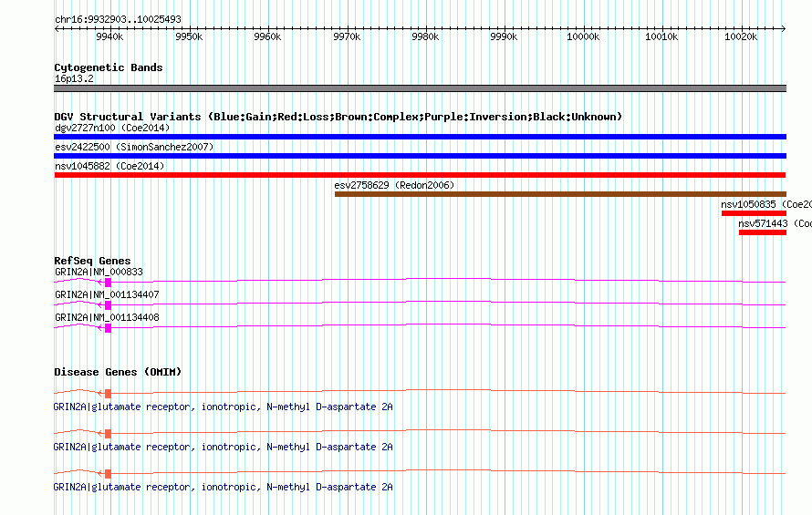Click the 9980k ruler tick label

click(x=426, y=36)
